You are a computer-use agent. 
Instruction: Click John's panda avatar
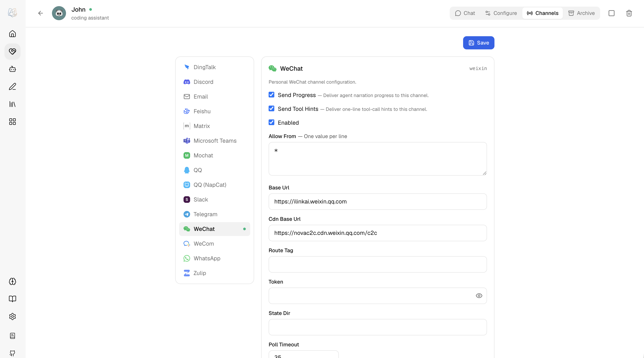[x=59, y=13]
